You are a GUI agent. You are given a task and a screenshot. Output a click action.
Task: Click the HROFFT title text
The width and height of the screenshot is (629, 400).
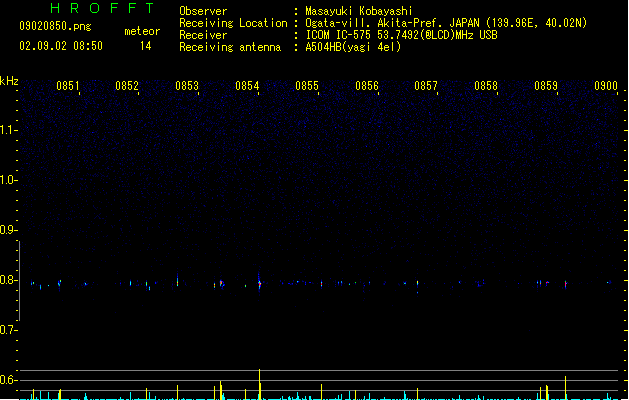pos(103,8)
